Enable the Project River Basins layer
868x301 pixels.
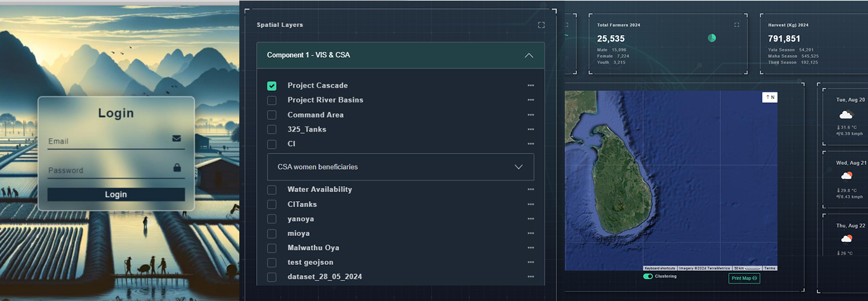point(272,100)
